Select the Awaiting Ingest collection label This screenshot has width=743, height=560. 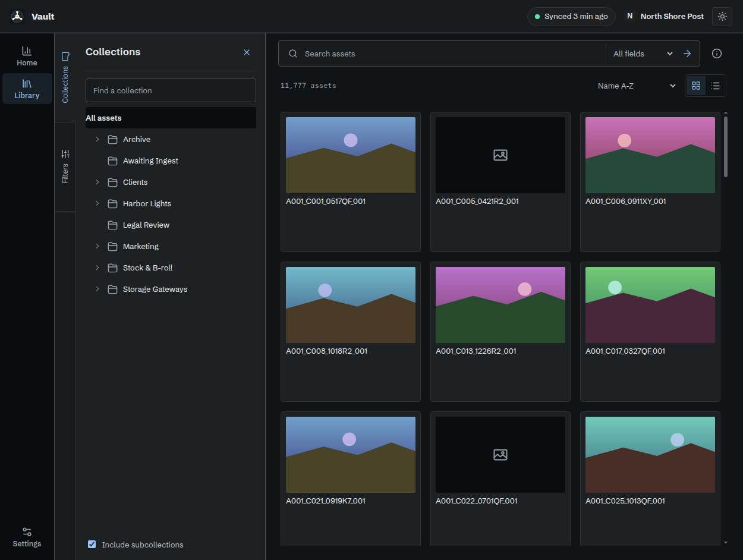pos(150,161)
